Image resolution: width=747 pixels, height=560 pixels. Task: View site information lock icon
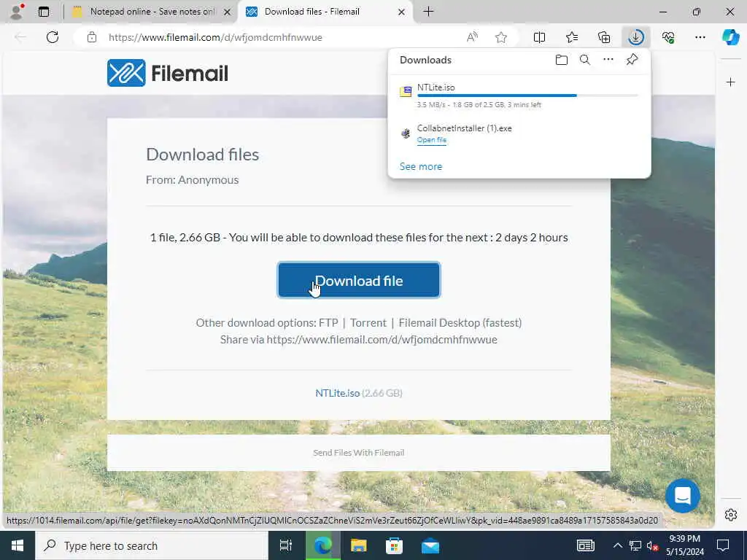tap(92, 37)
